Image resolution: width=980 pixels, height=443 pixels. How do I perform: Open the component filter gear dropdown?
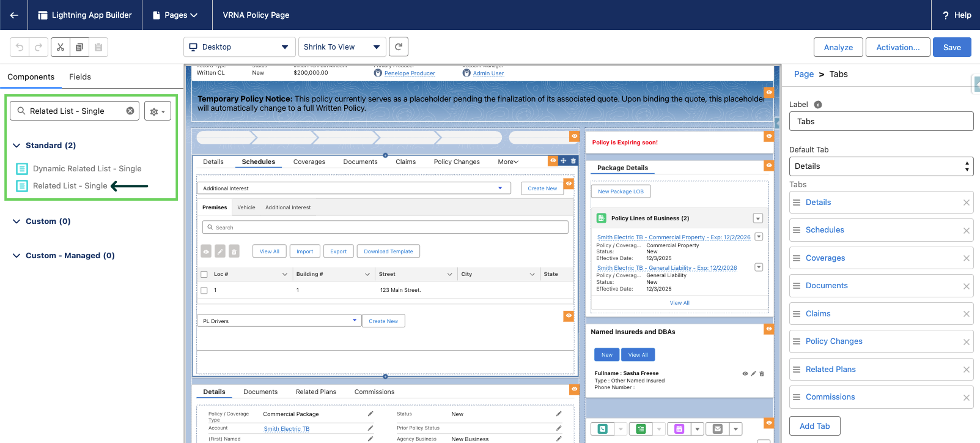(158, 111)
